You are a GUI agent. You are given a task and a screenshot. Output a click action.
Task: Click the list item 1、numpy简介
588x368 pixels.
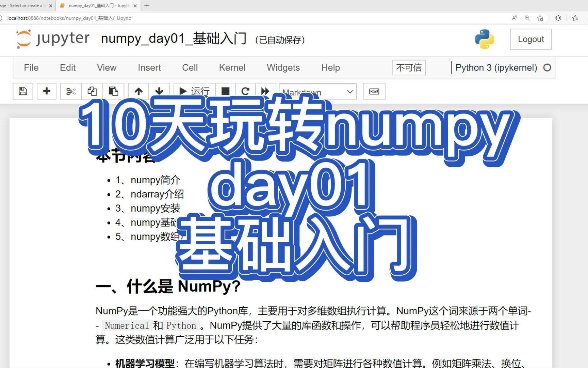148,180
